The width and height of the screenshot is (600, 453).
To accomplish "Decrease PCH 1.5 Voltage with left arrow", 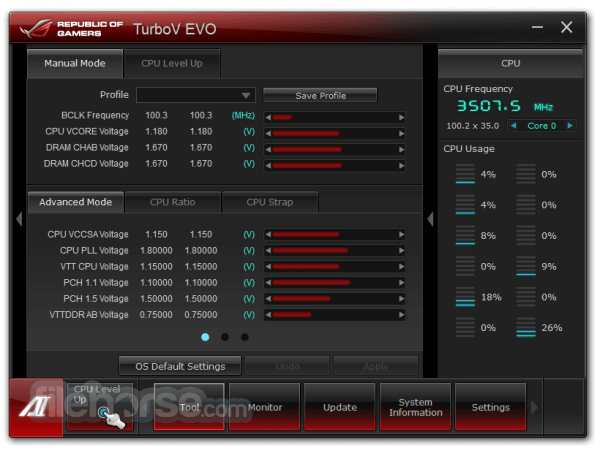I will point(268,299).
